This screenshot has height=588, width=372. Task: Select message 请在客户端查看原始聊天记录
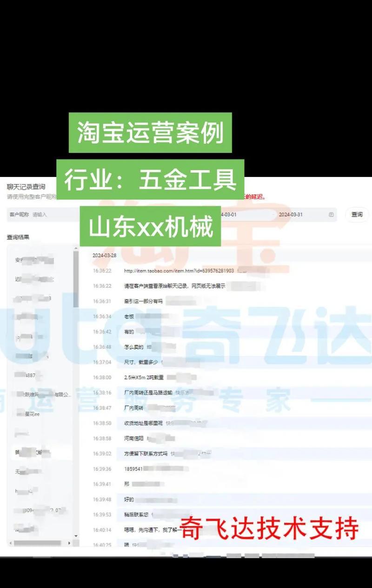click(174, 286)
